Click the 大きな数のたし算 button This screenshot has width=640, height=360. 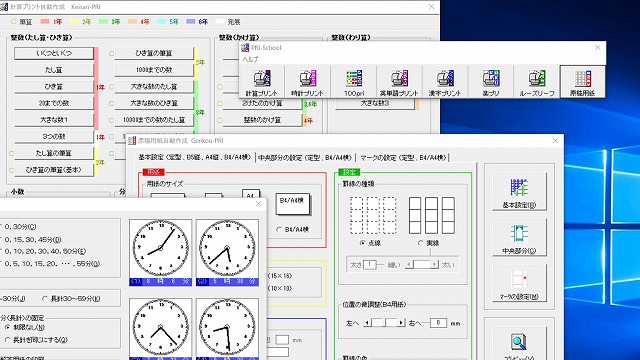pyautogui.click(x=154, y=87)
